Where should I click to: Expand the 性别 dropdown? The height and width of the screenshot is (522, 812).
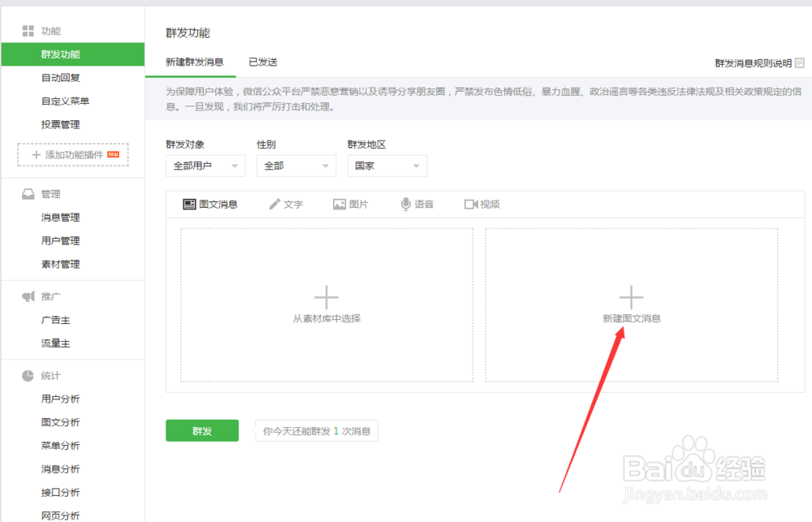pyautogui.click(x=296, y=166)
